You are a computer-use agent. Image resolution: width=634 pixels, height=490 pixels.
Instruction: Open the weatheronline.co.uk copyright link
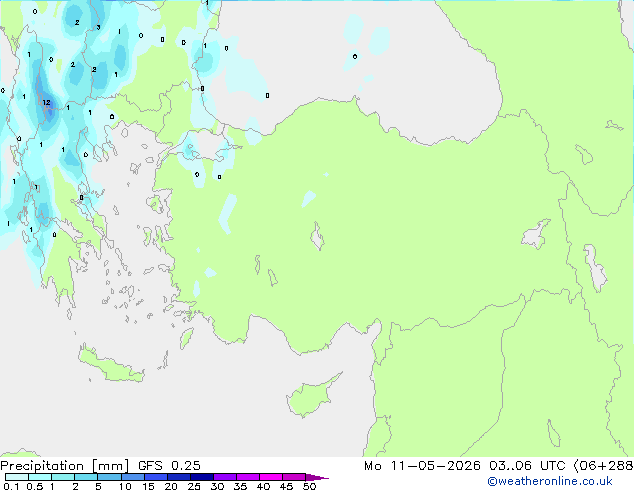[x=550, y=481]
